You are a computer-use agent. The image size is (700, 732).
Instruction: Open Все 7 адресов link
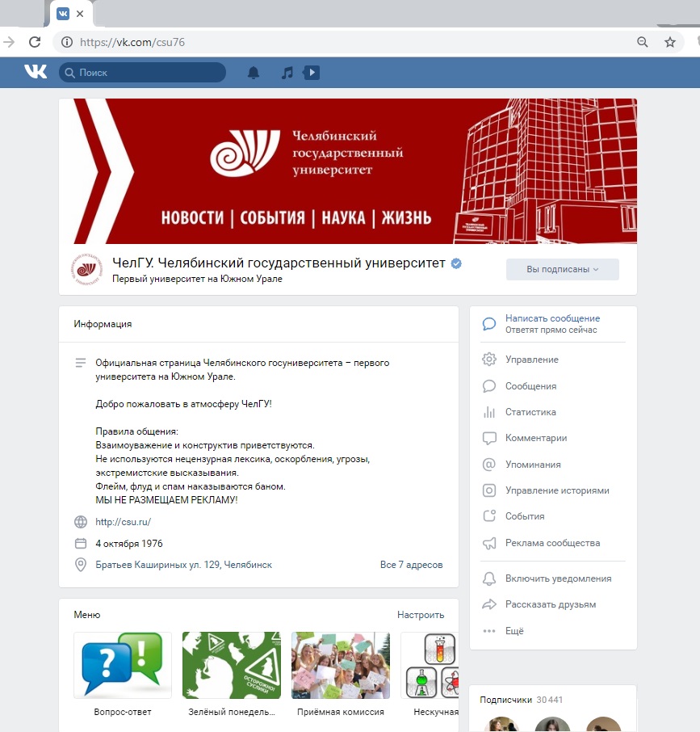click(411, 565)
